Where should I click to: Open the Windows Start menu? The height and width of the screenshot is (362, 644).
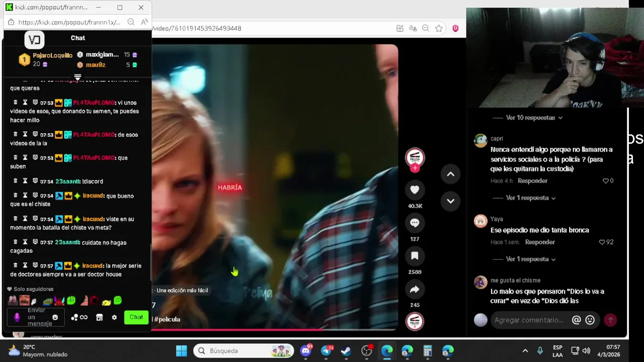(x=182, y=351)
